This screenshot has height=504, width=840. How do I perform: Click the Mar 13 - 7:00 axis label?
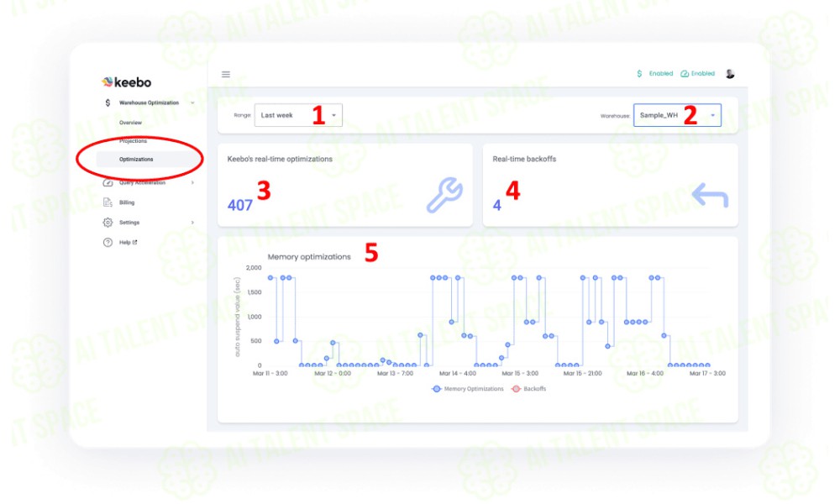pyautogui.click(x=395, y=373)
